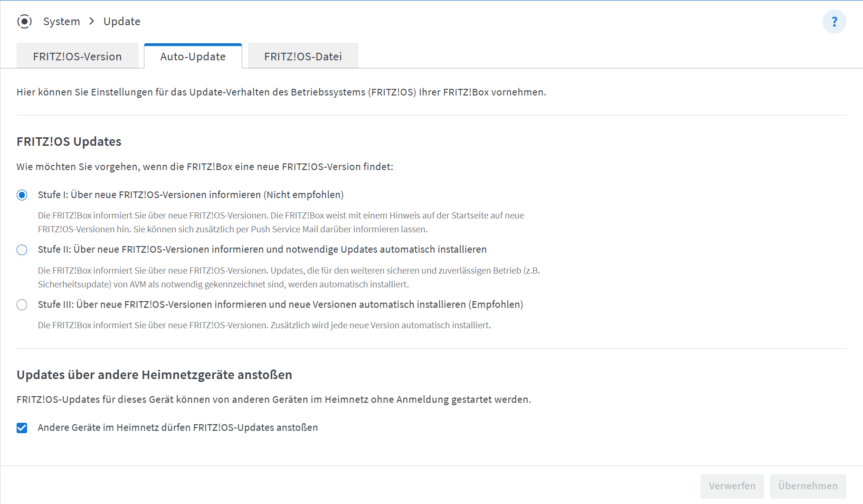Image resolution: width=863 pixels, height=504 pixels.
Task: Go to System in the breadcrumb
Action: [x=62, y=21]
